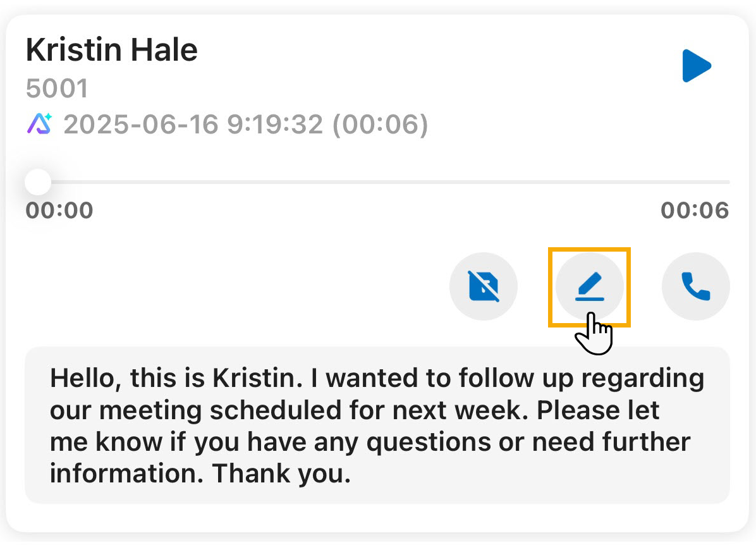
Task: Click the 00:06 total time label under the slider
Action: click(695, 210)
